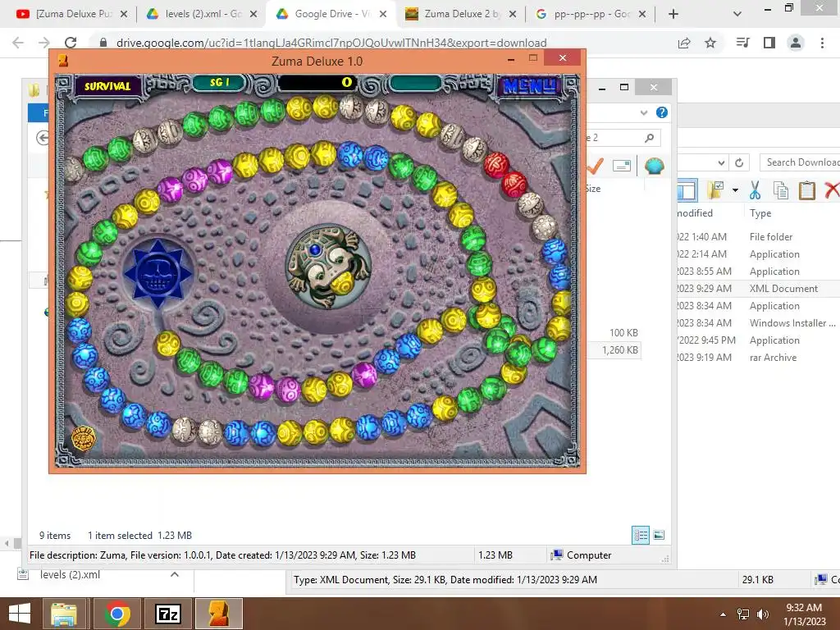This screenshot has width=840, height=630.
Task: Open the levels (2).xml downloaded file
Action: 70,574
